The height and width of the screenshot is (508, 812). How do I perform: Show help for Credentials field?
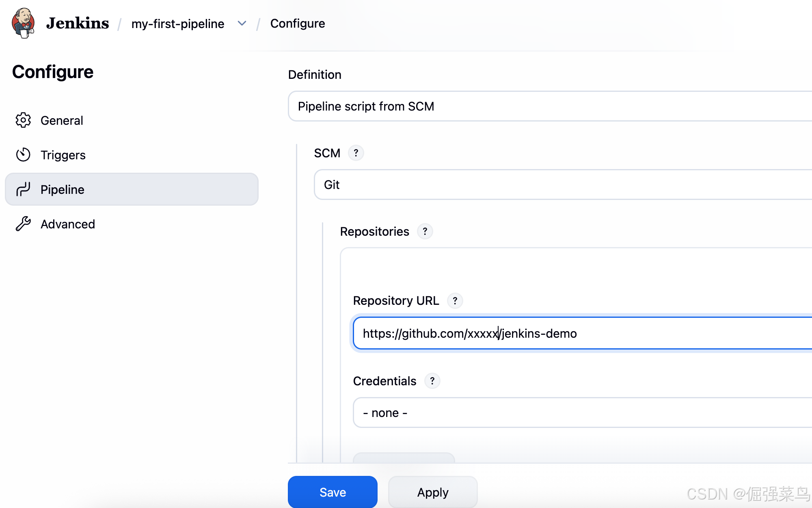click(432, 381)
